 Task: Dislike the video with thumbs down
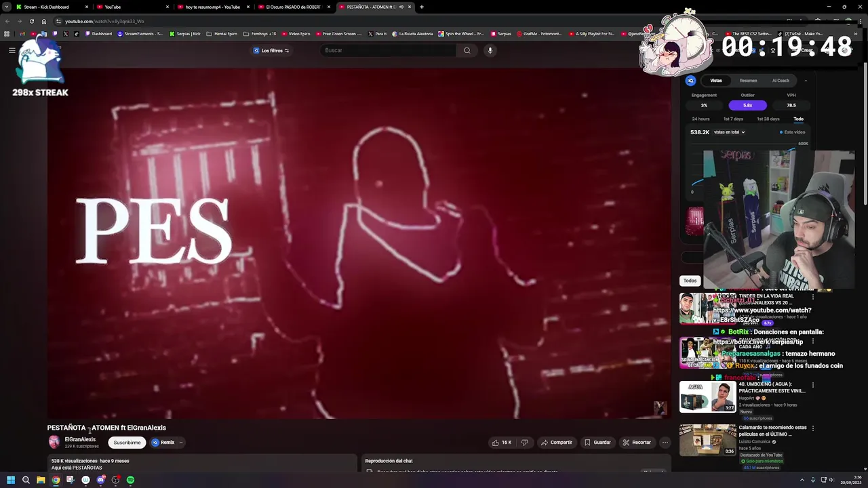[x=524, y=443]
